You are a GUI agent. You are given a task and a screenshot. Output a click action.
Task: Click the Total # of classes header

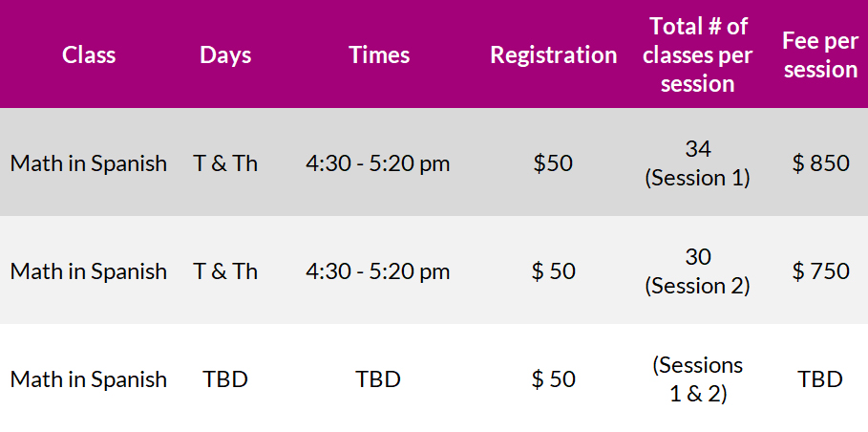(x=697, y=54)
